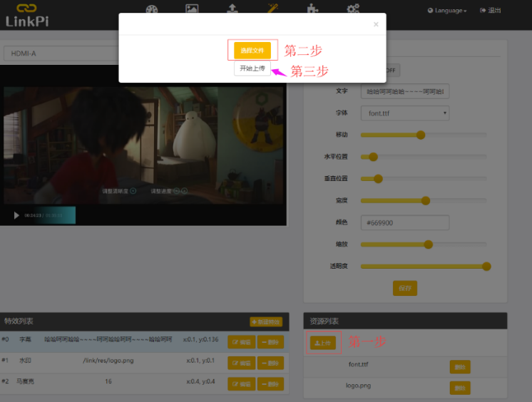Select the 字幕 type cell in row #0
Viewport: 532px width, 402px height.
25,339
